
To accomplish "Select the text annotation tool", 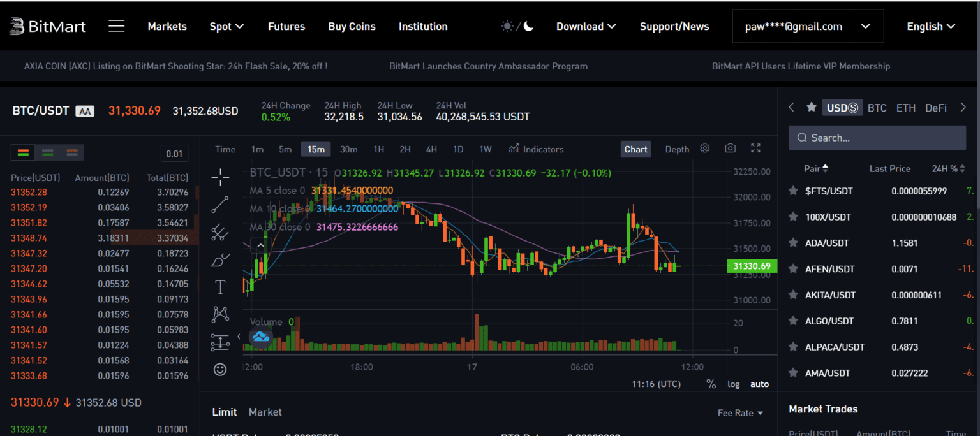I will (220, 287).
